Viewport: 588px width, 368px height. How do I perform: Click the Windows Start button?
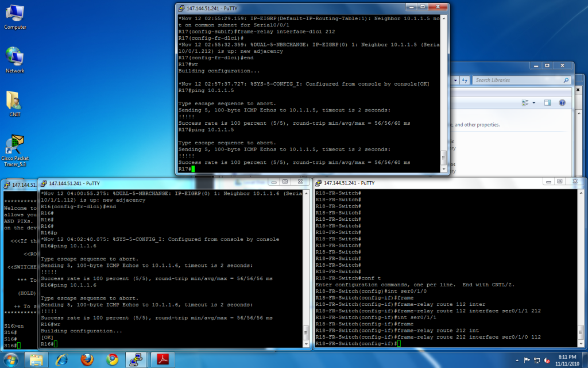11,359
